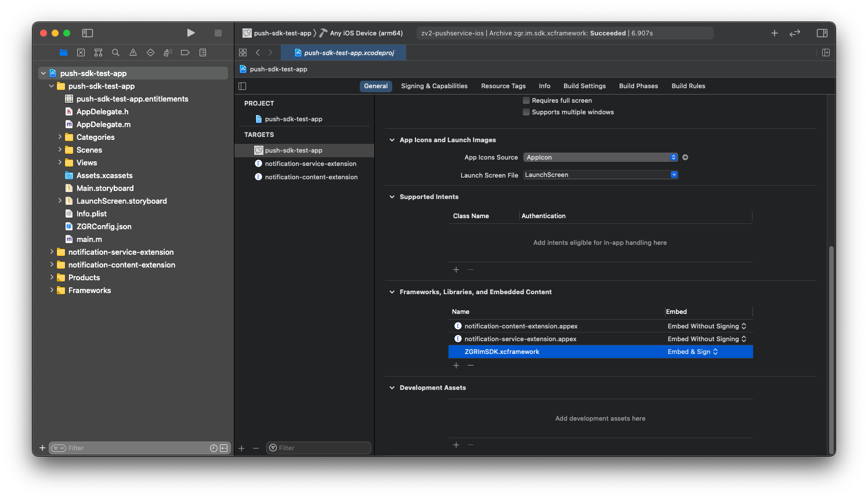The image size is (868, 499).
Task: Show source-controlled files filter
Action: 224,448
